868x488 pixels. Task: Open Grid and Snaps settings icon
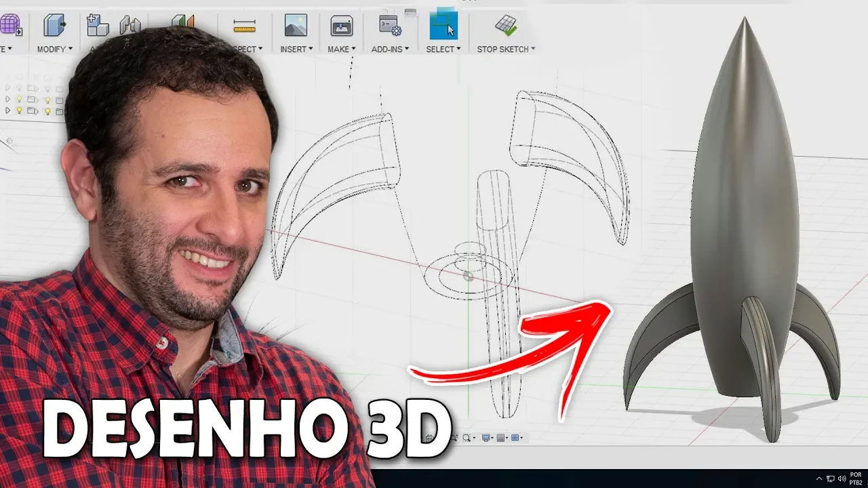(500, 439)
